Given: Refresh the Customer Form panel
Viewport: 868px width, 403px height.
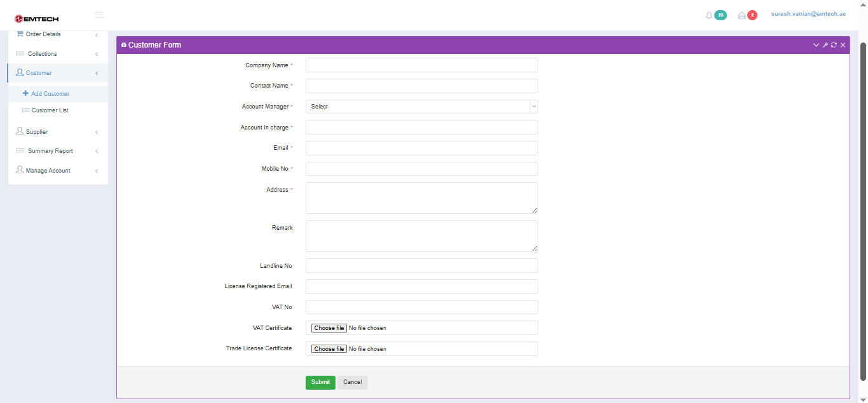Looking at the screenshot, I should (834, 45).
